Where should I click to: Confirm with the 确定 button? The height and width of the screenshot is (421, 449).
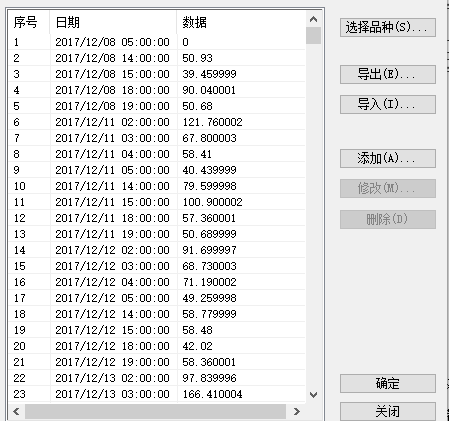pos(388,383)
